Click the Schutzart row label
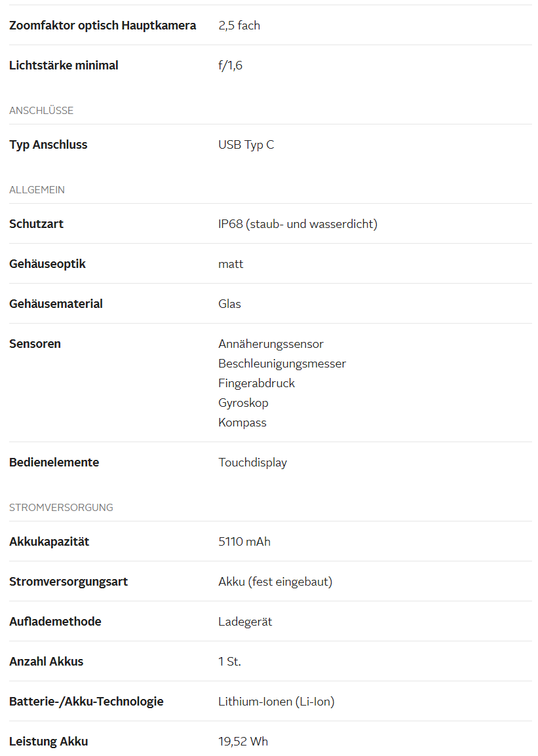538x756 pixels. tap(36, 224)
